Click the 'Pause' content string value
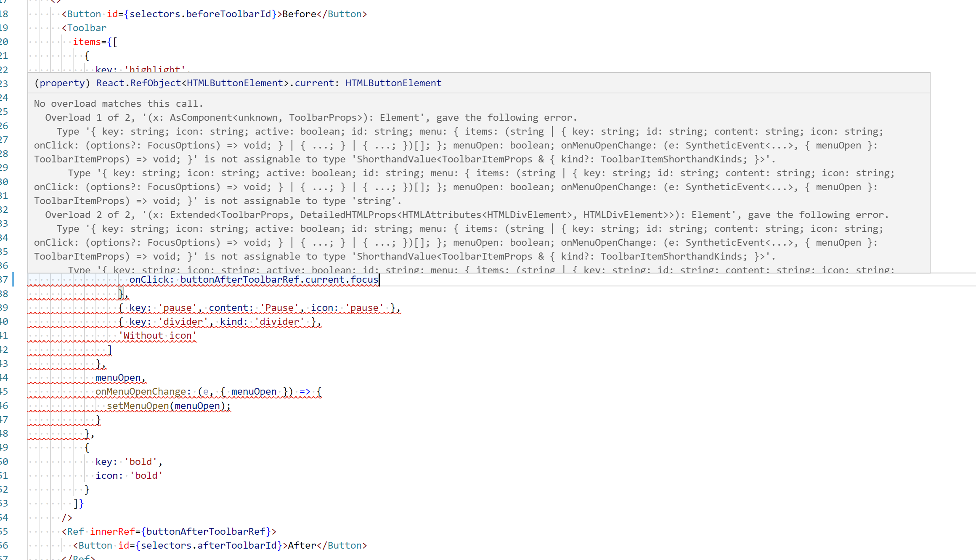This screenshot has width=976, height=560. [279, 308]
